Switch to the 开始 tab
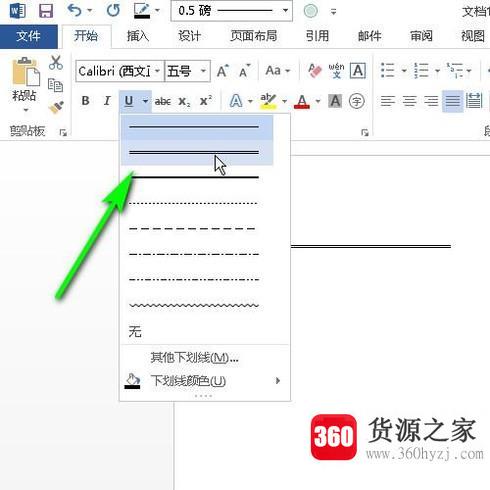 (86, 36)
